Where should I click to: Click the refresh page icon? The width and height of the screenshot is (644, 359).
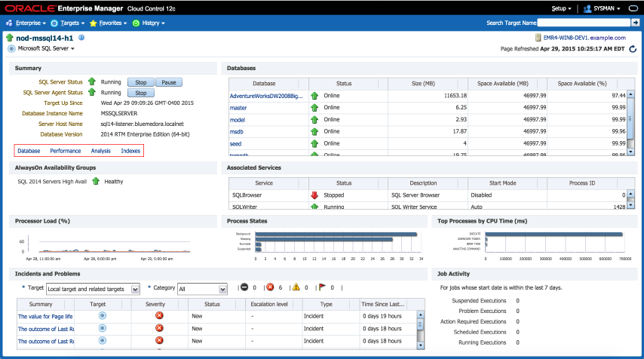633,49
